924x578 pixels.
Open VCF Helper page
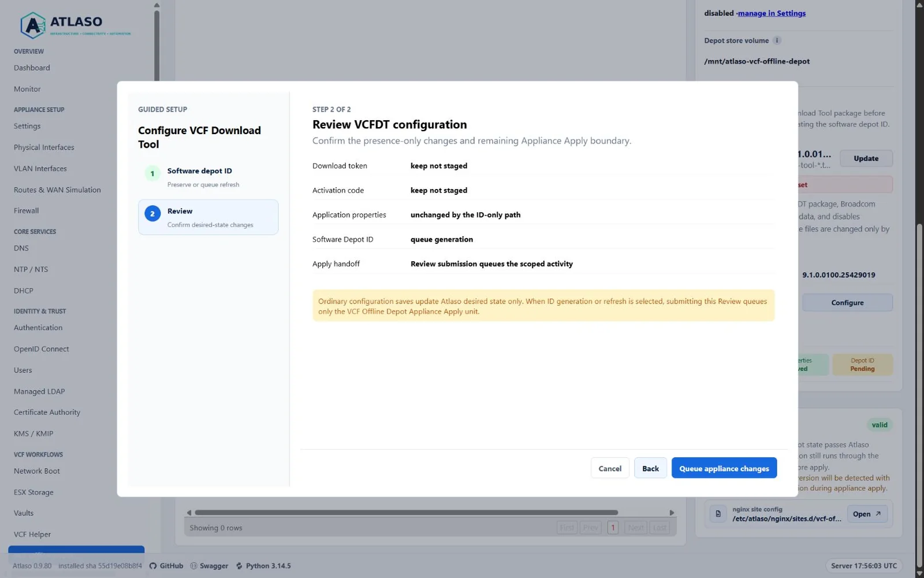click(x=32, y=534)
